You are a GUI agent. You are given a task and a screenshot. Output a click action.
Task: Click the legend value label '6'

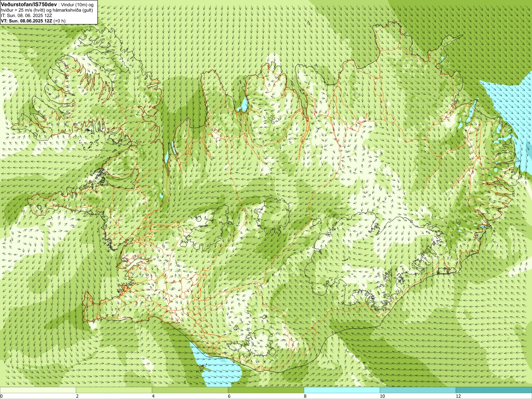pos(229,396)
